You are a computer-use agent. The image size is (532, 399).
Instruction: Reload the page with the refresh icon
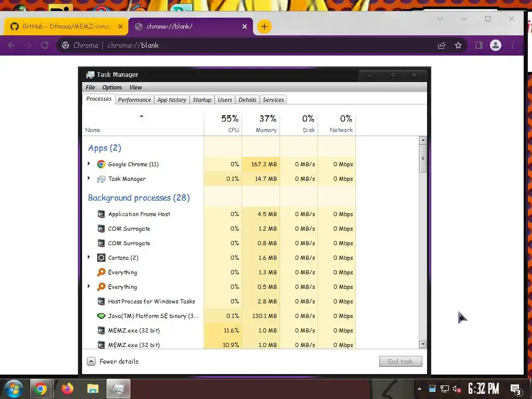(x=45, y=45)
